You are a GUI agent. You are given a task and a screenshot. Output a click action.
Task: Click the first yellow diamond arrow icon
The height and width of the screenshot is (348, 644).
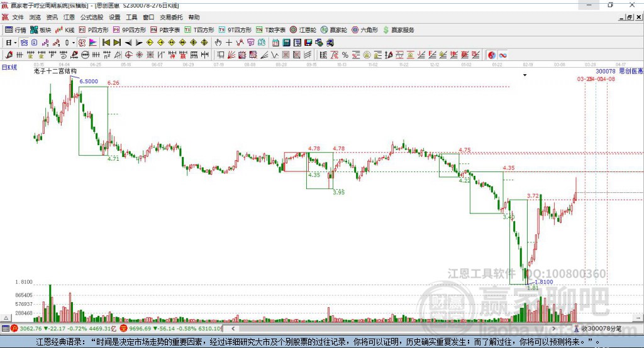pyautogui.click(x=150, y=43)
